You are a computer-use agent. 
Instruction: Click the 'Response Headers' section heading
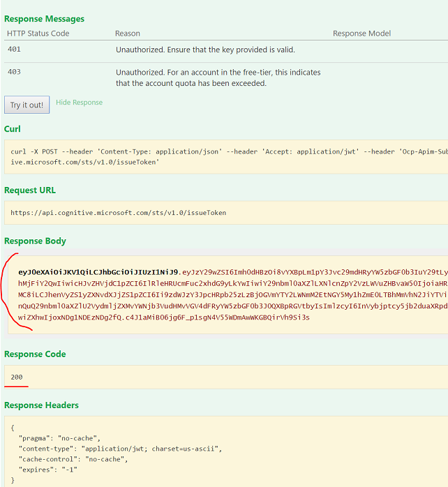coord(41,405)
